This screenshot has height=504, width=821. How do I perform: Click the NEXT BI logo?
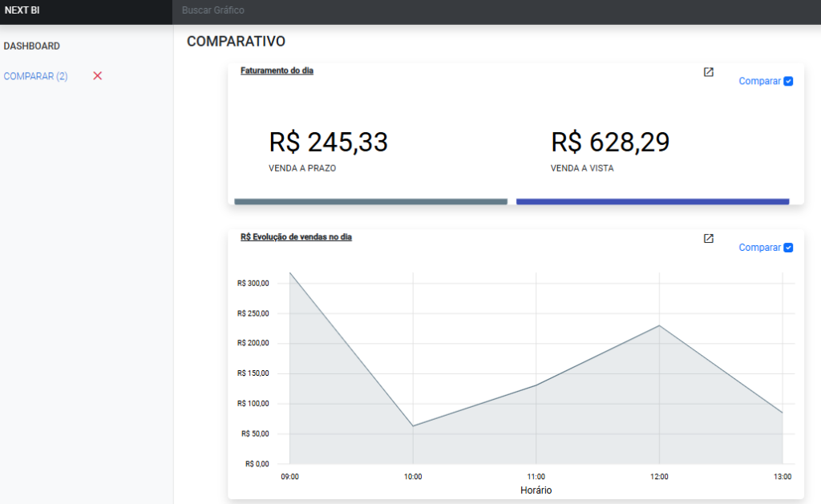[x=22, y=10]
